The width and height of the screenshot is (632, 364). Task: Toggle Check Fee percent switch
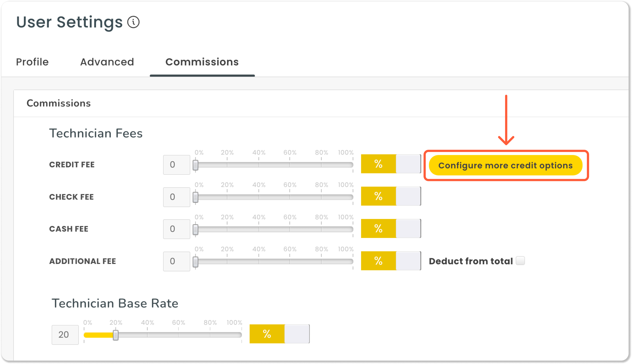tap(391, 196)
